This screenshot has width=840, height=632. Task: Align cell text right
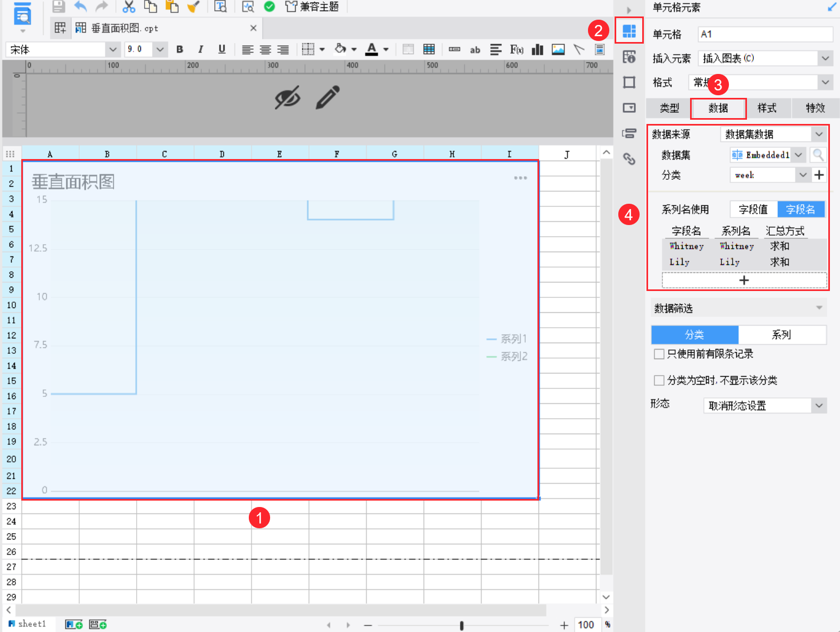(x=283, y=49)
